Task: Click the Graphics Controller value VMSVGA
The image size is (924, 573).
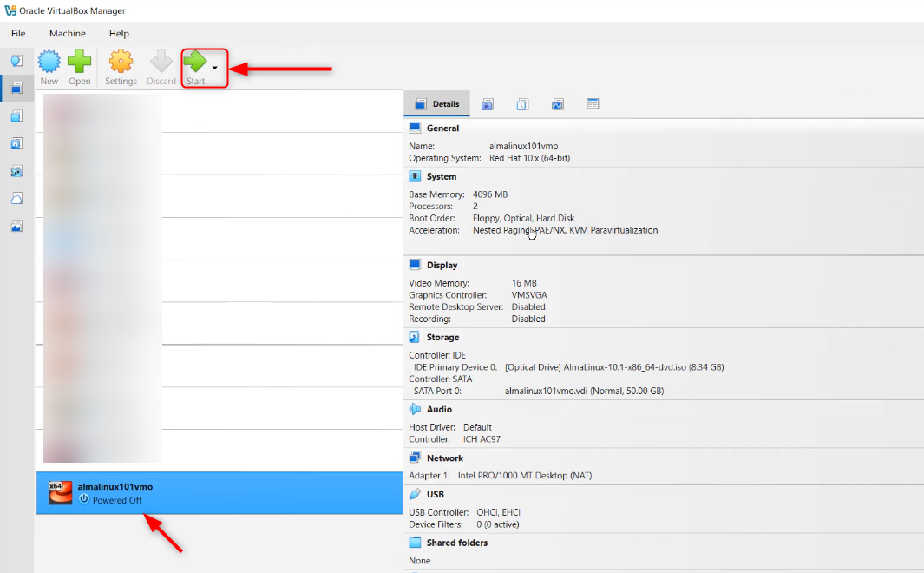Action: coord(528,295)
